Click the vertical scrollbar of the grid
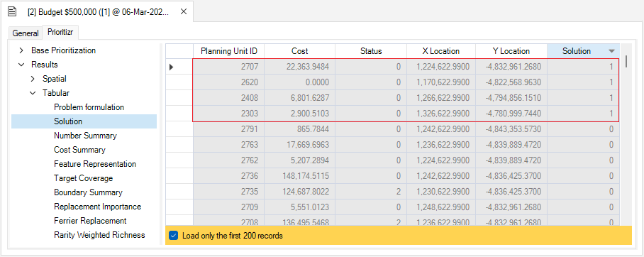Viewport: 644px width, 257px height. (626, 61)
